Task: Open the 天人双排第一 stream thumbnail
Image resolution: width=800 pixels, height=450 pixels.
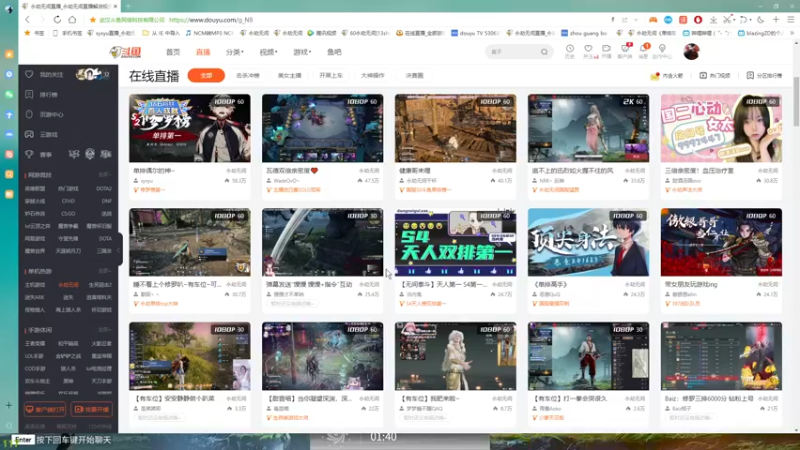Action: pyautogui.click(x=455, y=242)
